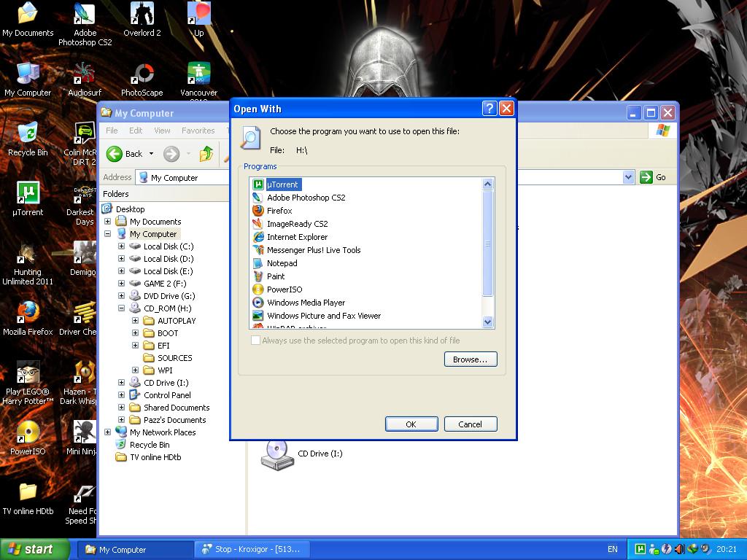Select TV online HDtb folder in tree
747x560 pixels.
(149, 456)
